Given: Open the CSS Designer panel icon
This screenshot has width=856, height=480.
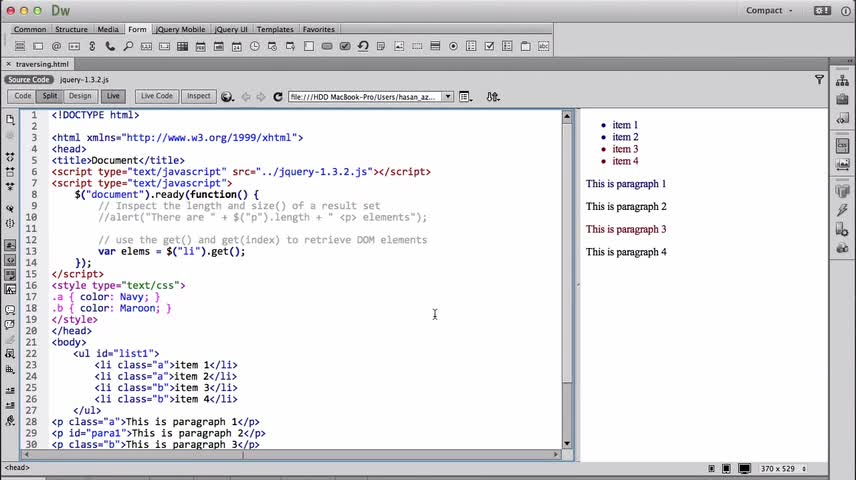Looking at the screenshot, I should click(x=842, y=145).
